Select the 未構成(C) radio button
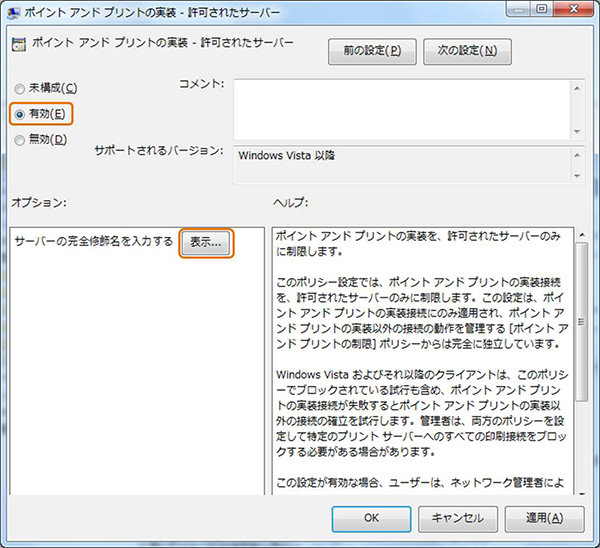 tap(20, 88)
